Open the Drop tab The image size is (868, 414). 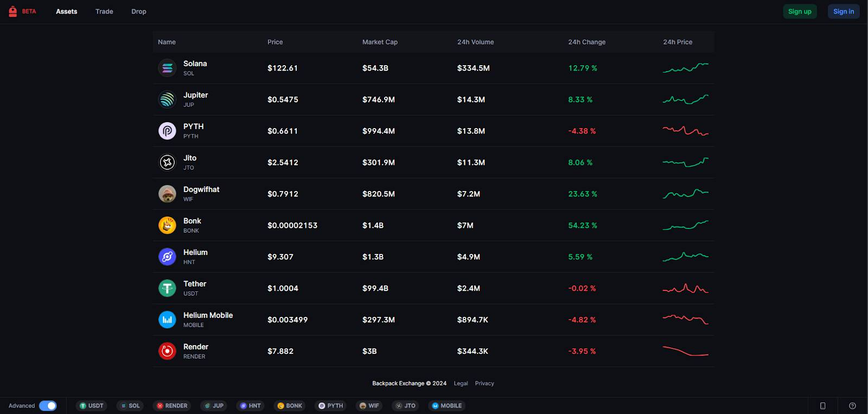[139, 11]
